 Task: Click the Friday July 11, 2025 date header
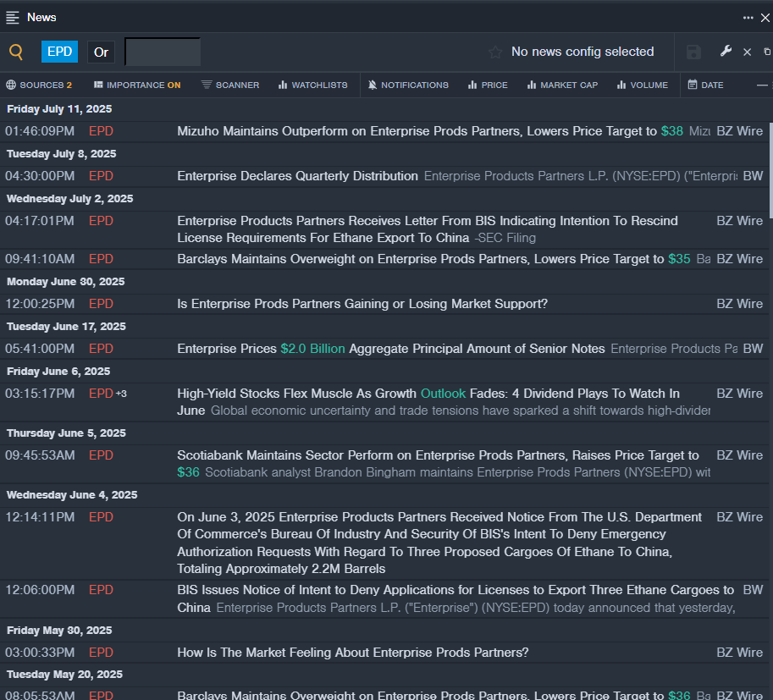59,109
